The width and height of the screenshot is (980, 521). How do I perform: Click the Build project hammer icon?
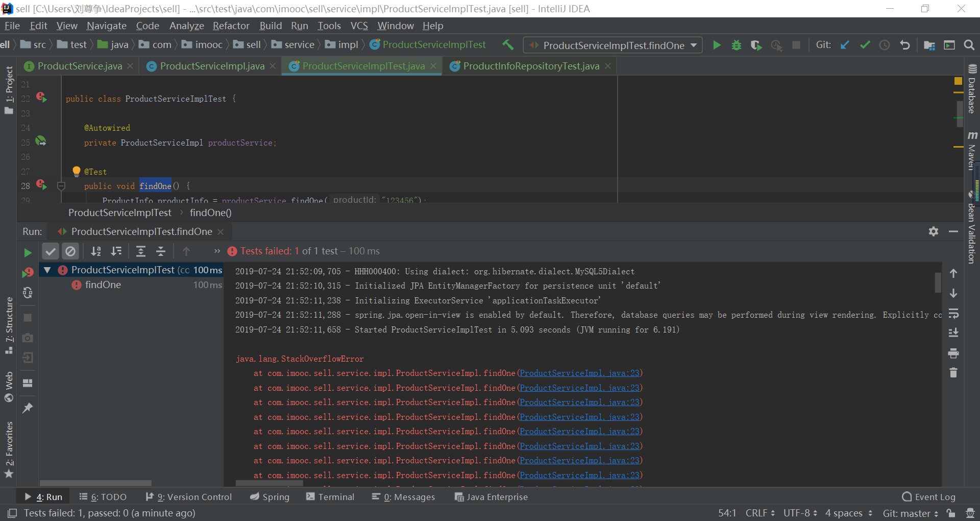click(508, 45)
